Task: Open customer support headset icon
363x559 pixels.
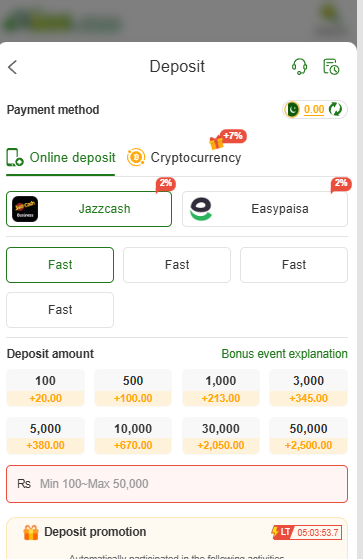Action: point(300,67)
